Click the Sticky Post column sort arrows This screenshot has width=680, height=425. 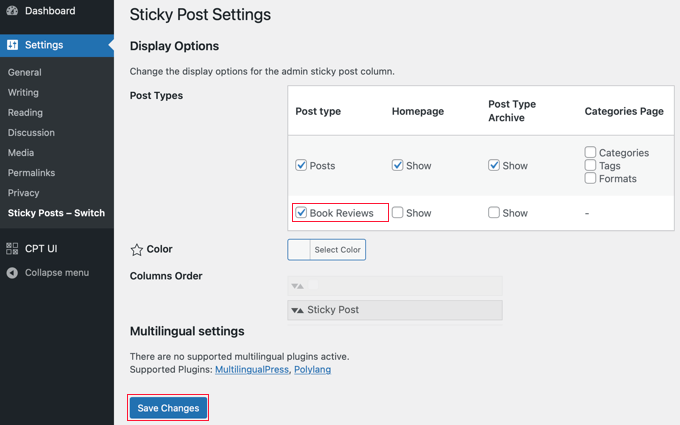coord(297,310)
